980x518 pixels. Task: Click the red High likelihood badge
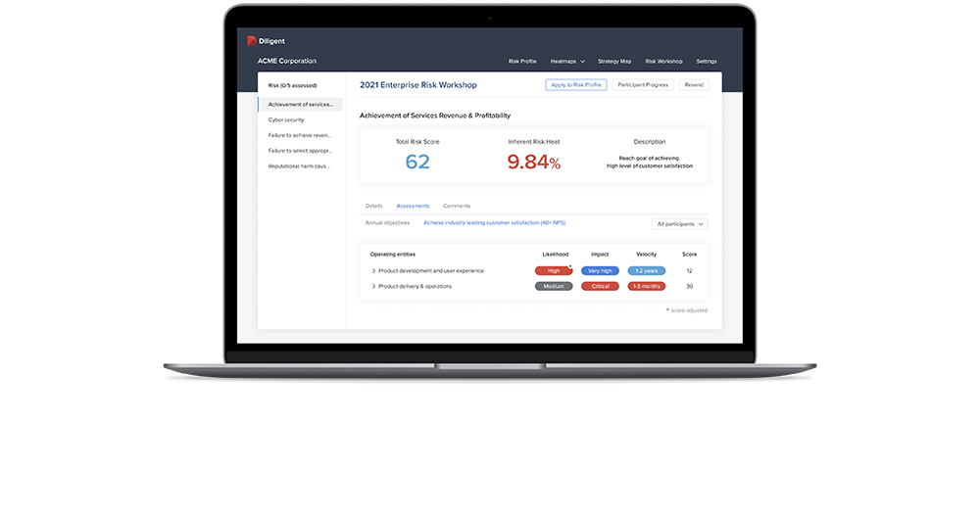pyautogui.click(x=554, y=271)
